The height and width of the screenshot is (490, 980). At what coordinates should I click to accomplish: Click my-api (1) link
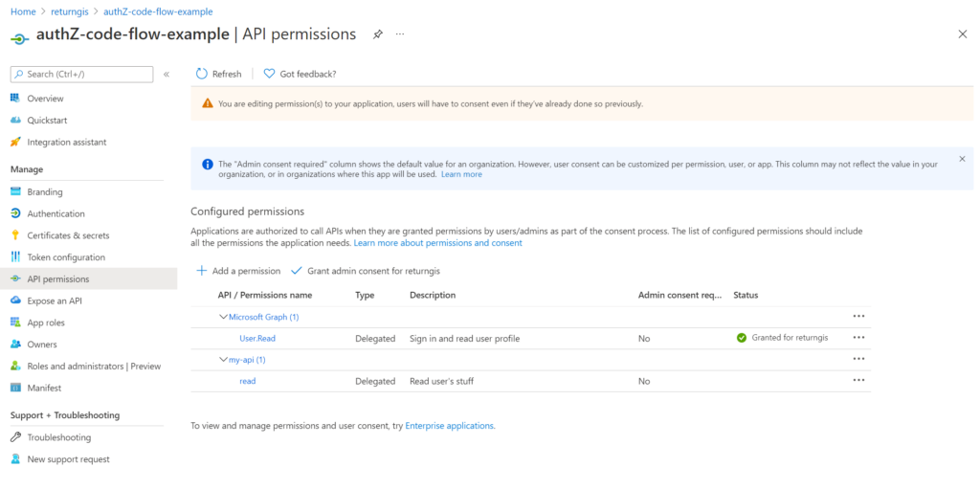pos(248,360)
